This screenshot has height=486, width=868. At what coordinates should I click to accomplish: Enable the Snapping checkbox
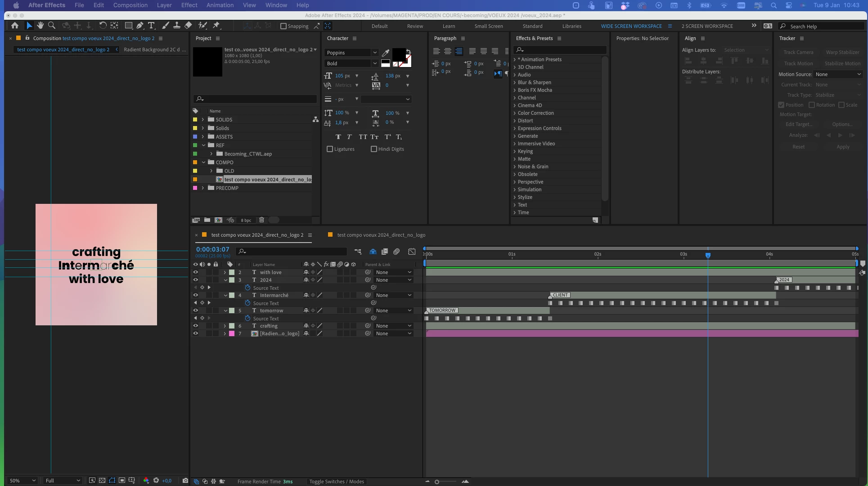pyautogui.click(x=283, y=26)
